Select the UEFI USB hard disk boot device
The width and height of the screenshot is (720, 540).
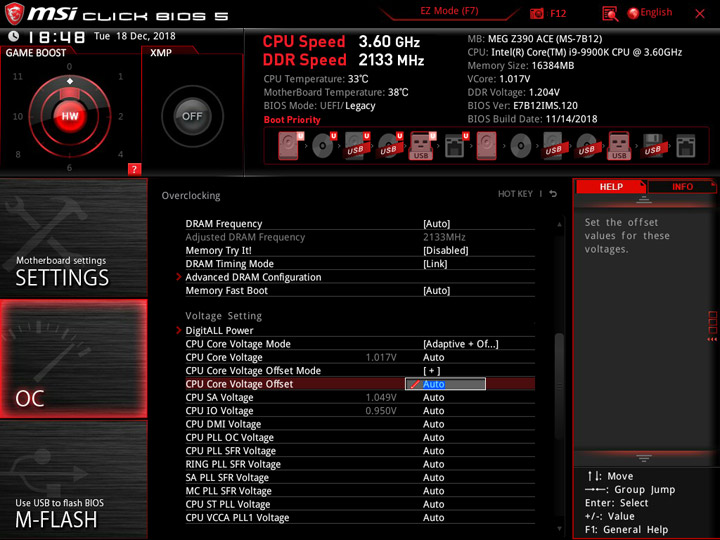357,146
